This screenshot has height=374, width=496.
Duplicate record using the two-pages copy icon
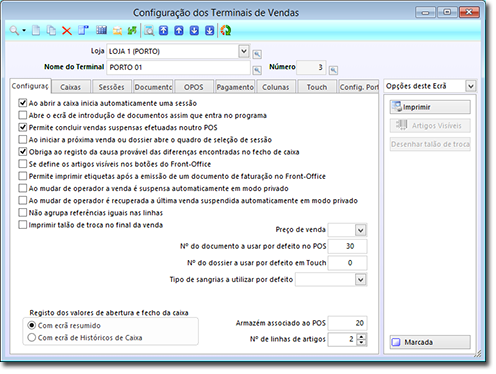51,31
